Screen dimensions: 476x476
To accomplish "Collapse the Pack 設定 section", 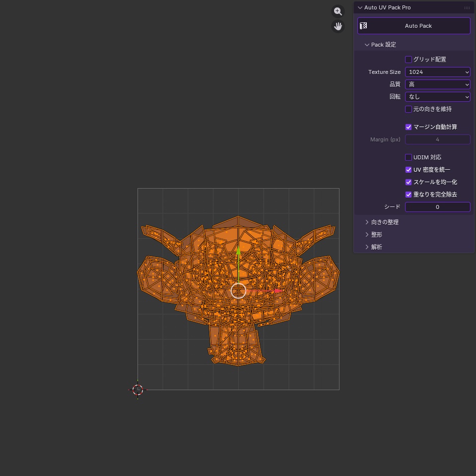I will pyautogui.click(x=367, y=45).
